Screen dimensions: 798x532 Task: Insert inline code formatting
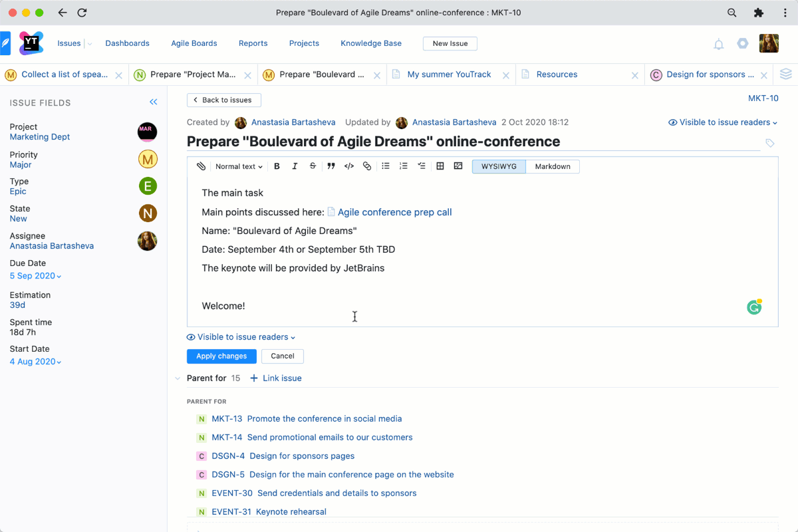[348, 166]
